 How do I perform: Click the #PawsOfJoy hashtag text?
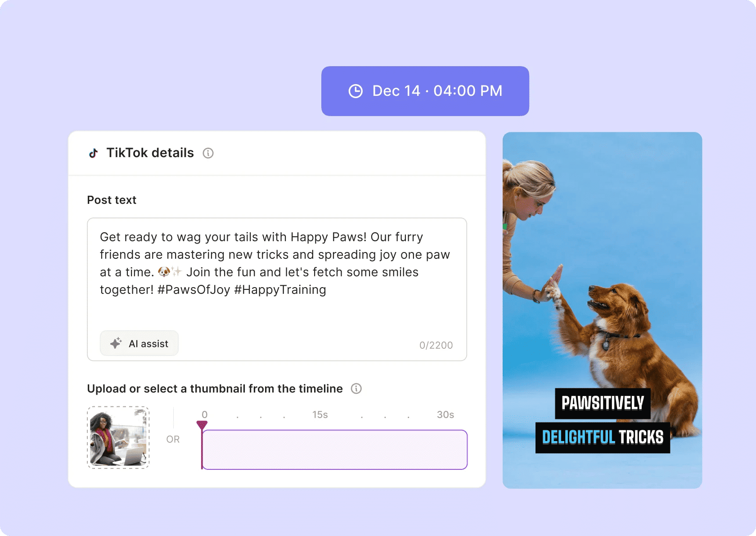193,289
